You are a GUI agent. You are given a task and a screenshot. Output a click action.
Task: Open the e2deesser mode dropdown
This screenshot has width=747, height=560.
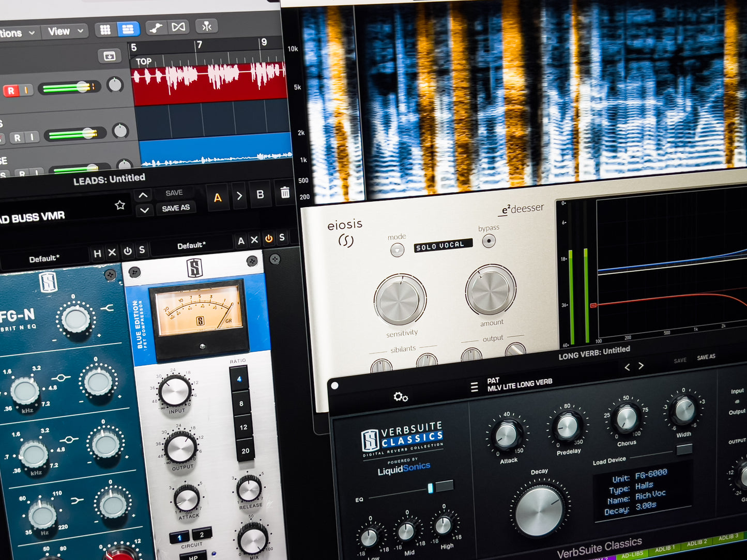coord(397,251)
